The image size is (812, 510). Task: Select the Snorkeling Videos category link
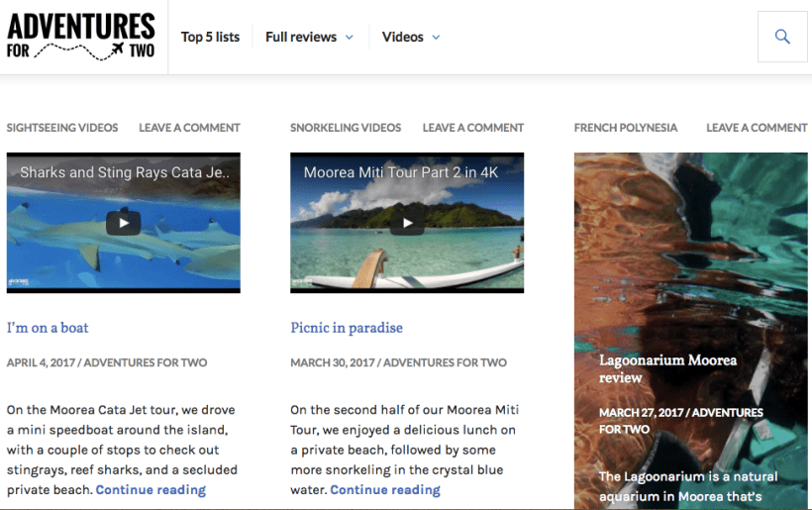click(x=346, y=128)
